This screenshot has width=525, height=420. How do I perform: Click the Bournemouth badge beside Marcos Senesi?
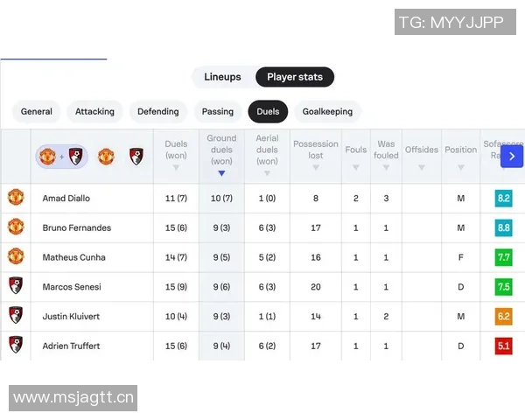pyautogui.click(x=16, y=287)
